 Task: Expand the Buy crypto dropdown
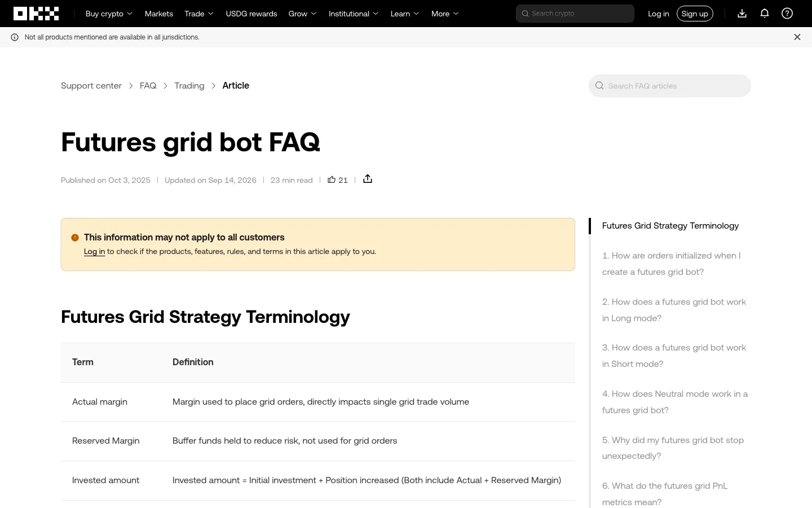tap(109, 14)
